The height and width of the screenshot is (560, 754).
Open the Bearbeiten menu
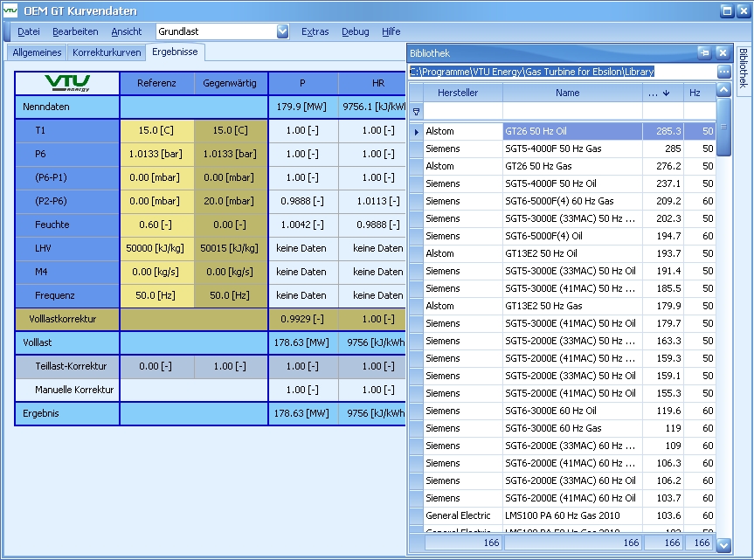75,31
